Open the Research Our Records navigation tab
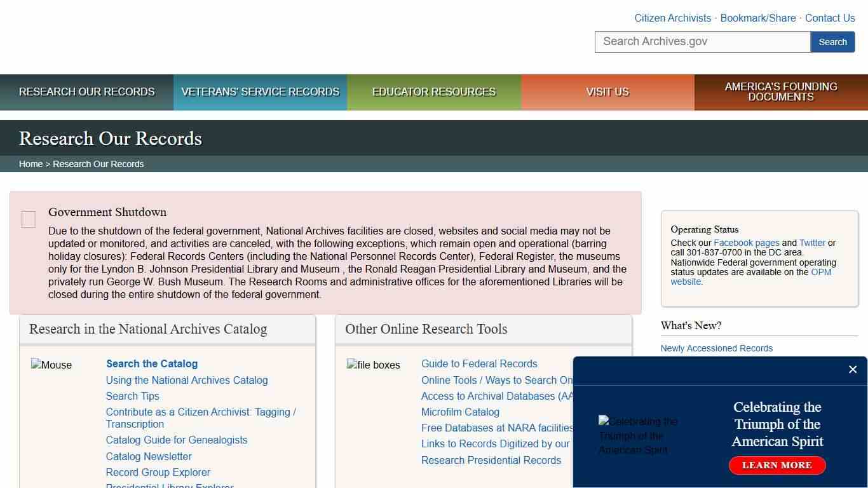 87,92
